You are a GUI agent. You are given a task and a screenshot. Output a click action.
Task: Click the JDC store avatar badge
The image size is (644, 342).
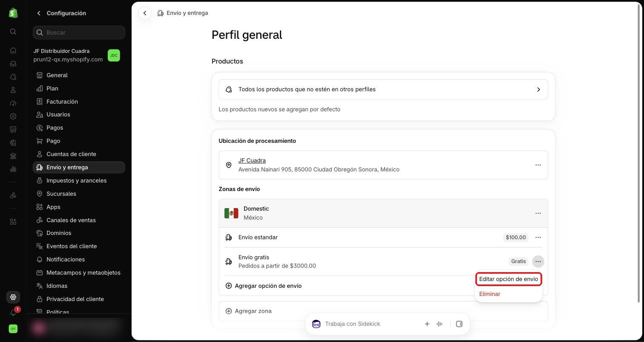click(x=114, y=55)
